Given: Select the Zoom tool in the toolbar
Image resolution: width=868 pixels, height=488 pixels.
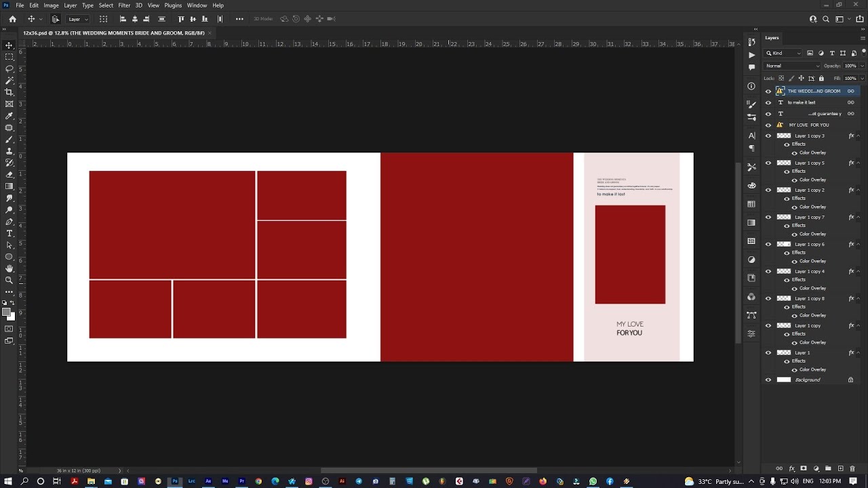Looking at the screenshot, I should tap(9, 280).
